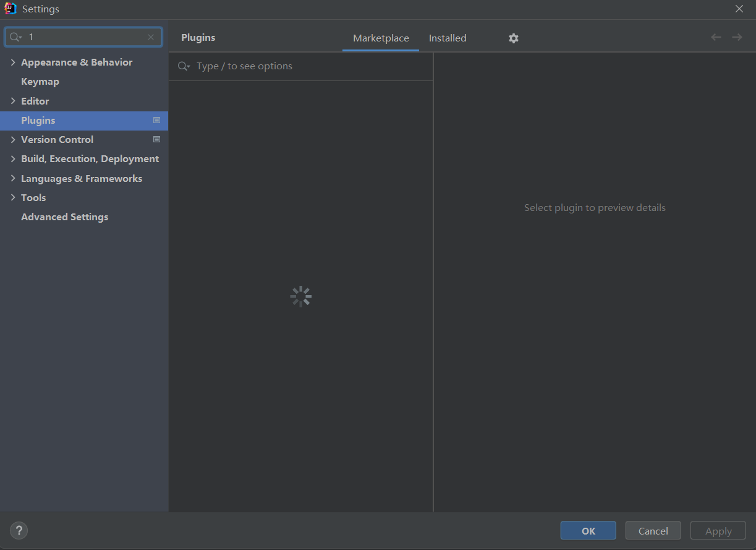The image size is (756, 550).
Task: Select Plugins in the settings tree
Action: 38,121
